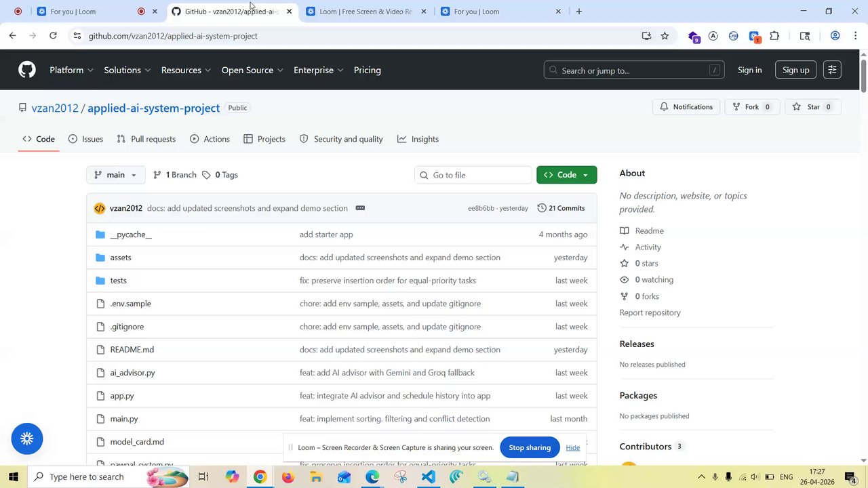
Task: Click the Sign up button
Action: [795, 70]
